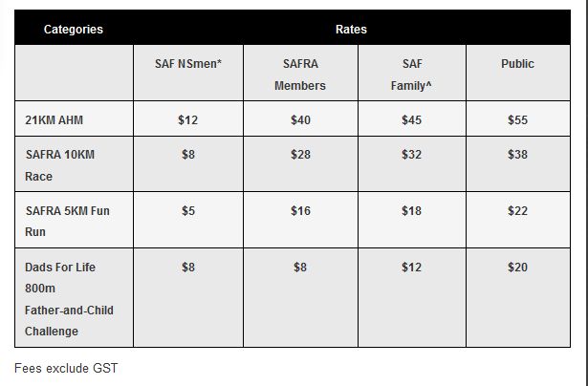Click the SAFRA 5KM Fun Run label
This screenshot has width=588, height=386.
tap(67, 221)
